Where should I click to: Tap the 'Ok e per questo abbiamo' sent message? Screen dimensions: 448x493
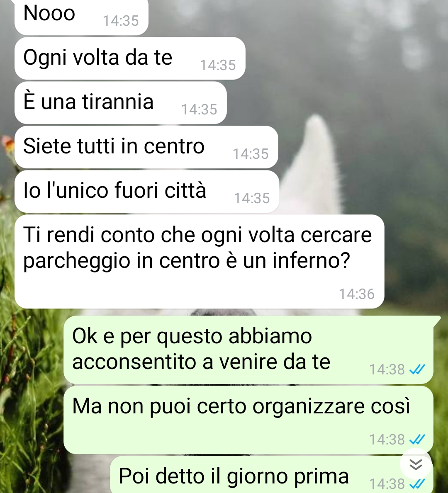[x=248, y=350]
